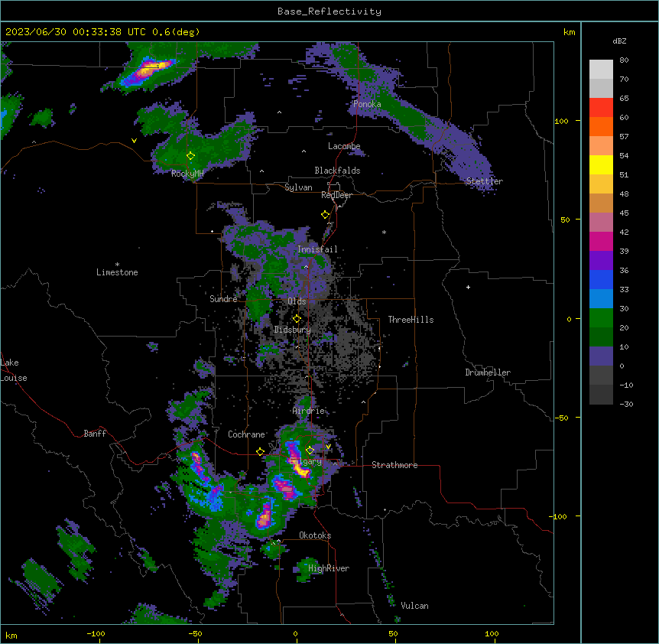659x644 pixels.
Task: Click the Lacombe city label
Action: tap(344, 146)
